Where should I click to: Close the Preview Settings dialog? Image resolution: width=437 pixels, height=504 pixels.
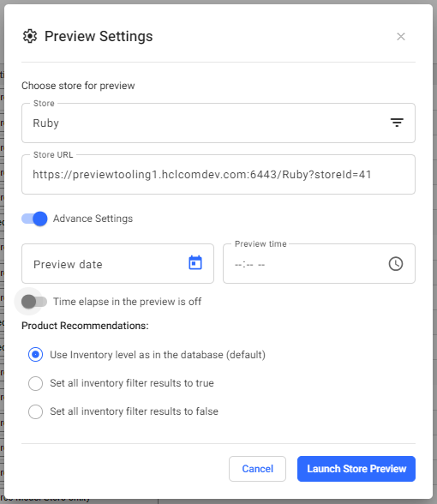pos(401,37)
